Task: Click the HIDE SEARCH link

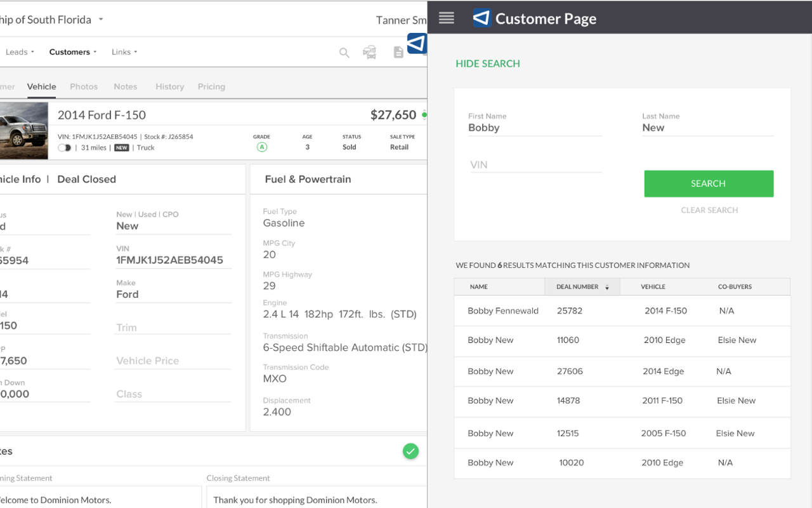Action: (488, 63)
